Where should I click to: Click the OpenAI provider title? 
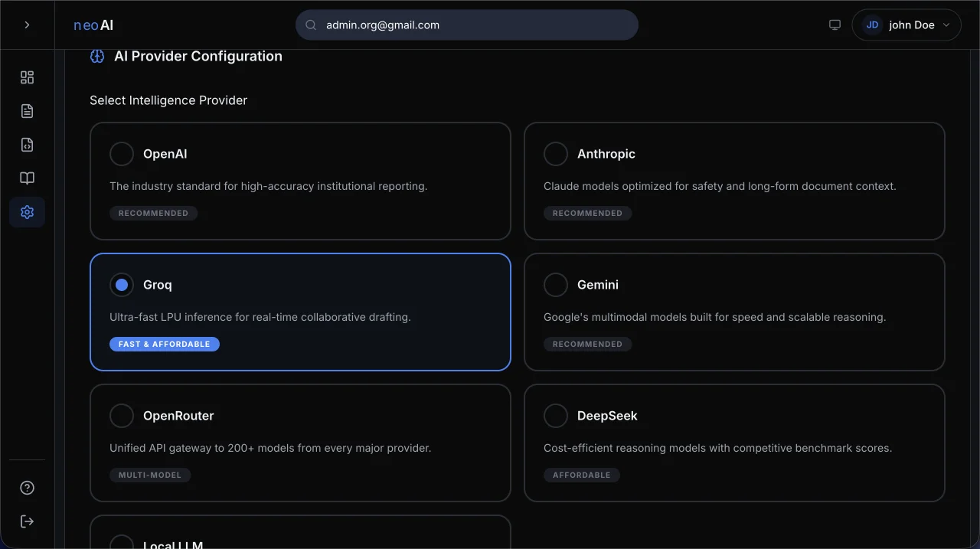(165, 154)
